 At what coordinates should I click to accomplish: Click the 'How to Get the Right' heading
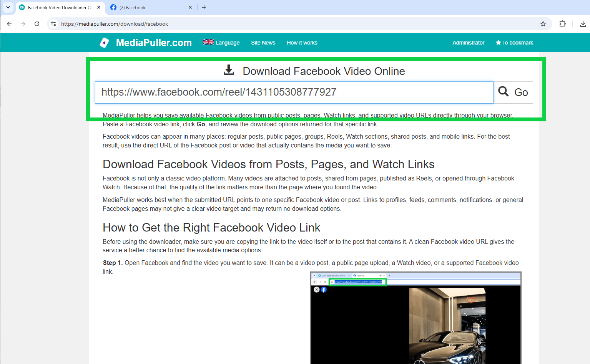pos(211,227)
